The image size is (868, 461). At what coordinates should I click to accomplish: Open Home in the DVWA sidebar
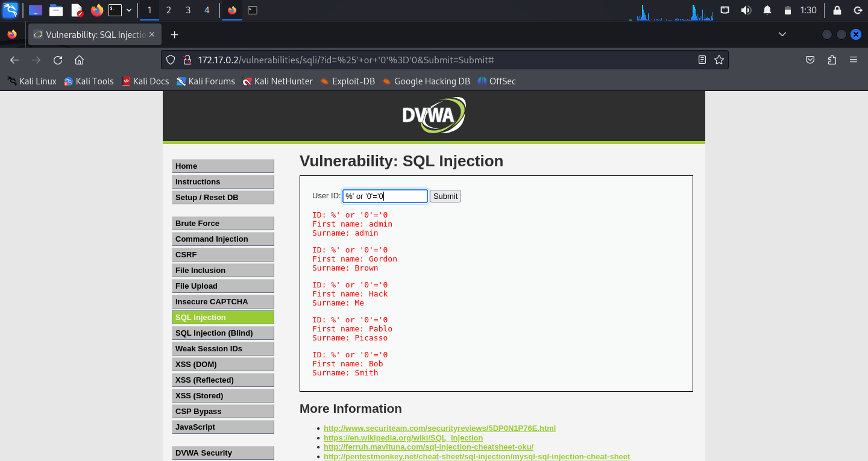[223, 166]
